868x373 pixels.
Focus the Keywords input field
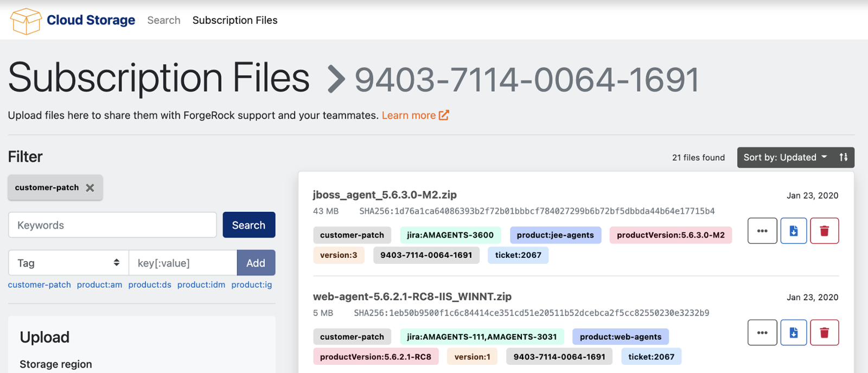point(112,225)
